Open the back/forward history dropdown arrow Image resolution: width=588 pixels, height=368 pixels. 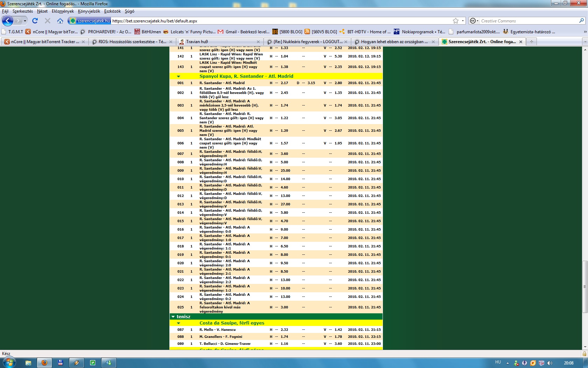(x=25, y=21)
